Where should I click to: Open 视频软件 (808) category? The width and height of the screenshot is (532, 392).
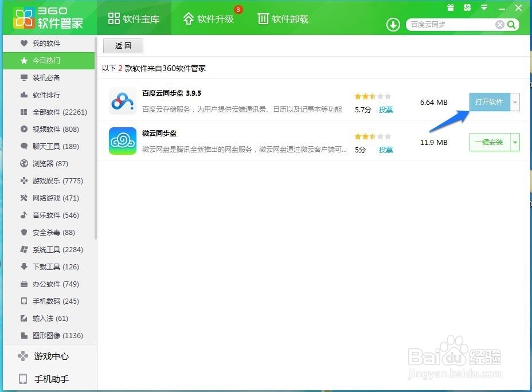coord(49,129)
